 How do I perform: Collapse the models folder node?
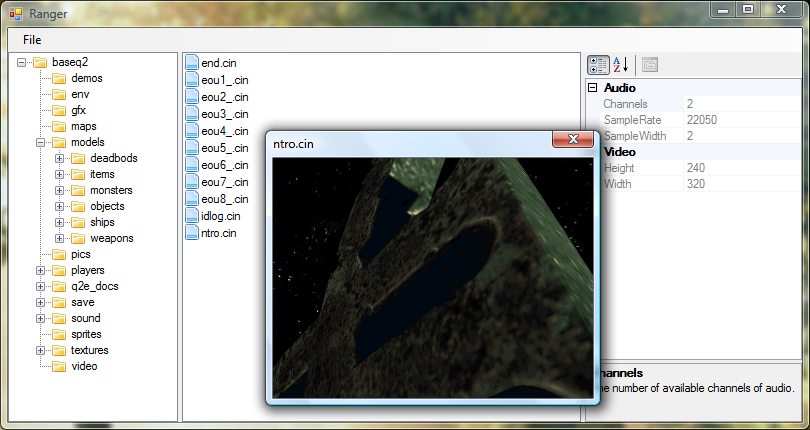point(41,142)
